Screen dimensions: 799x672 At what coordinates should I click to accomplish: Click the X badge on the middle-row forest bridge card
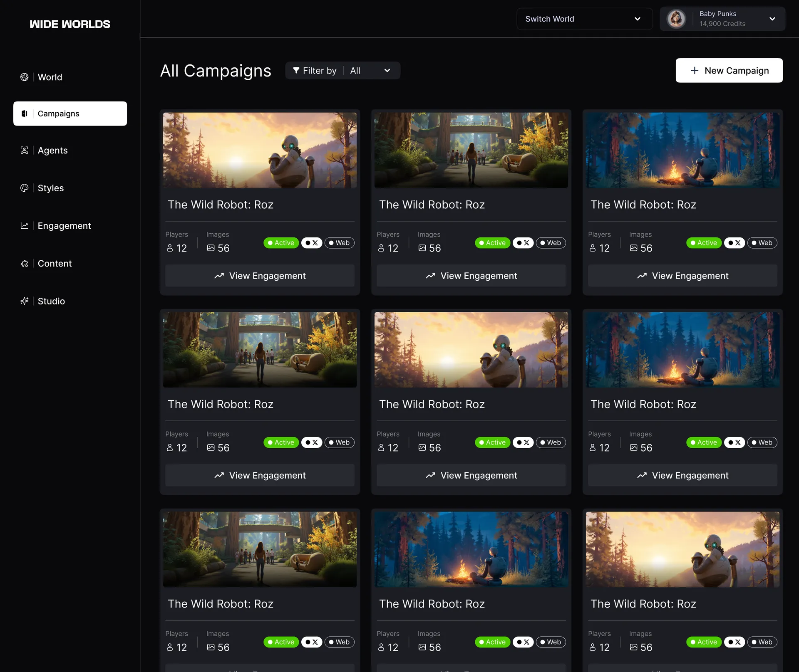point(312,442)
